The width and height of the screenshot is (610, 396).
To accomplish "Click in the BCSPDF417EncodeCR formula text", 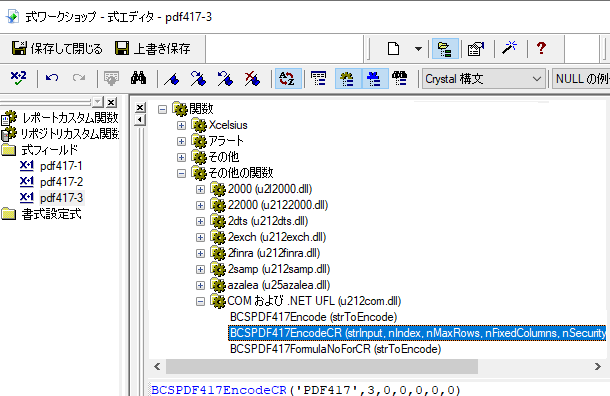I will click(x=305, y=390).
